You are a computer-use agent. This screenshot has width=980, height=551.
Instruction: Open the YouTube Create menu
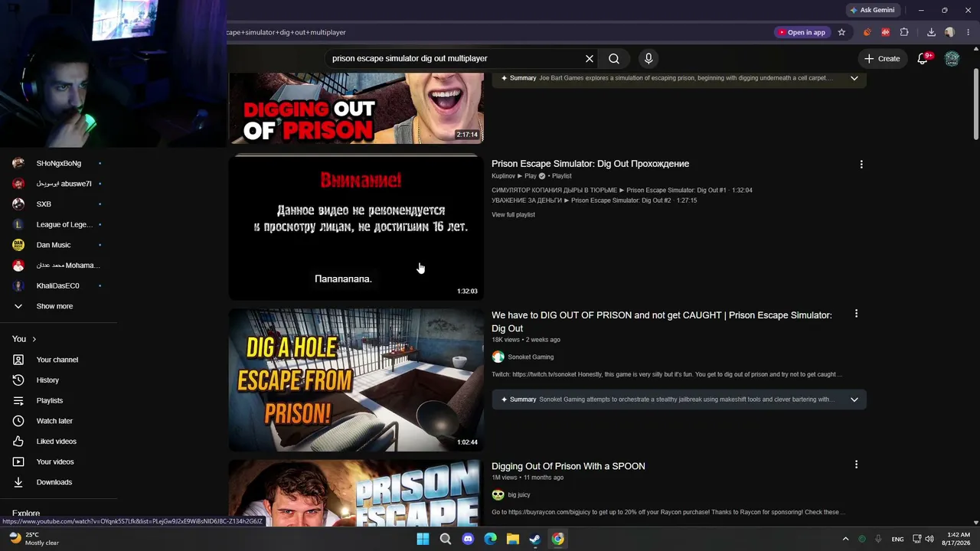tap(882, 58)
